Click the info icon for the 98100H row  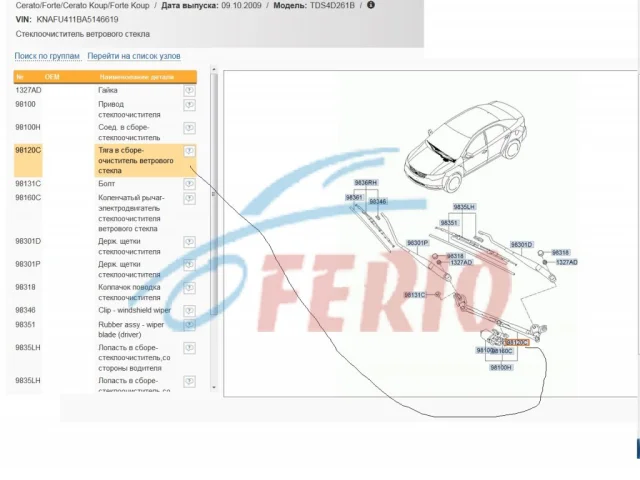pyautogui.click(x=189, y=127)
